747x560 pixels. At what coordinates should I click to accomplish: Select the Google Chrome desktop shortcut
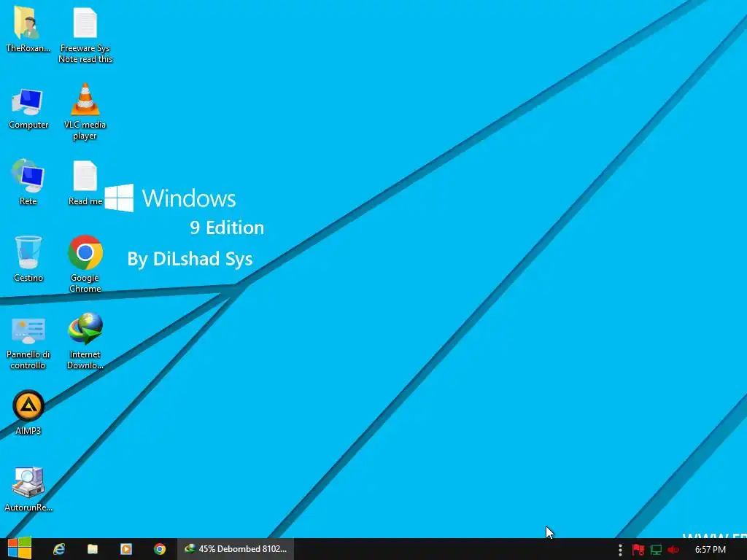pyautogui.click(x=85, y=263)
